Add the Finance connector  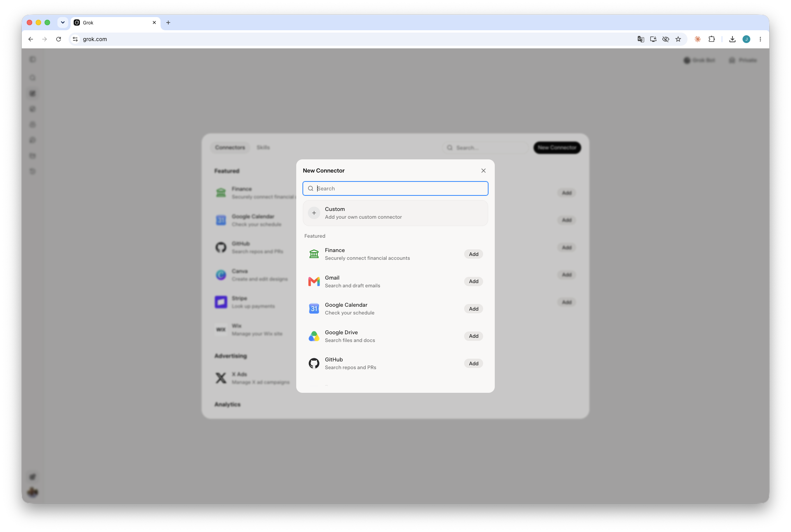click(473, 254)
